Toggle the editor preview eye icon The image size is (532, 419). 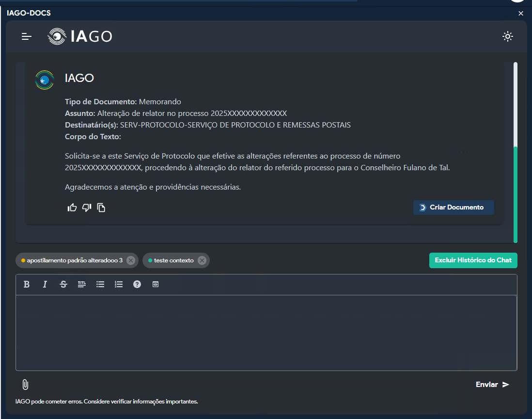click(156, 285)
